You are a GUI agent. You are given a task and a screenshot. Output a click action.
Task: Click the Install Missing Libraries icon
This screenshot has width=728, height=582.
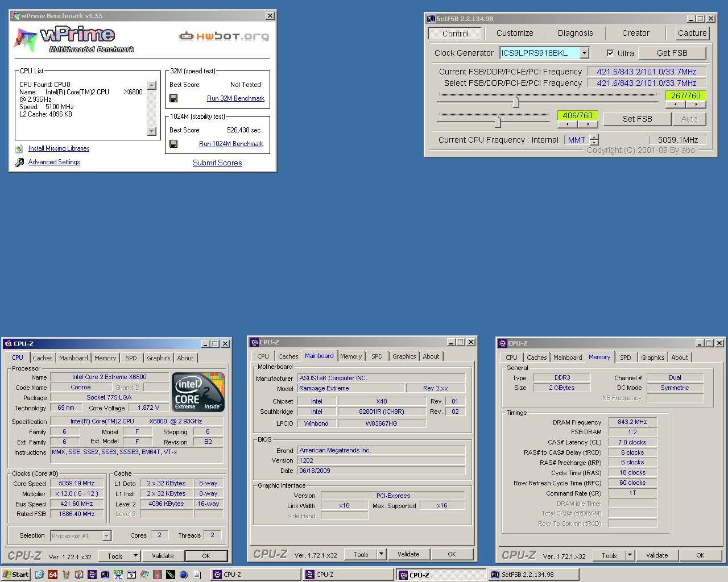tap(19, 149)
